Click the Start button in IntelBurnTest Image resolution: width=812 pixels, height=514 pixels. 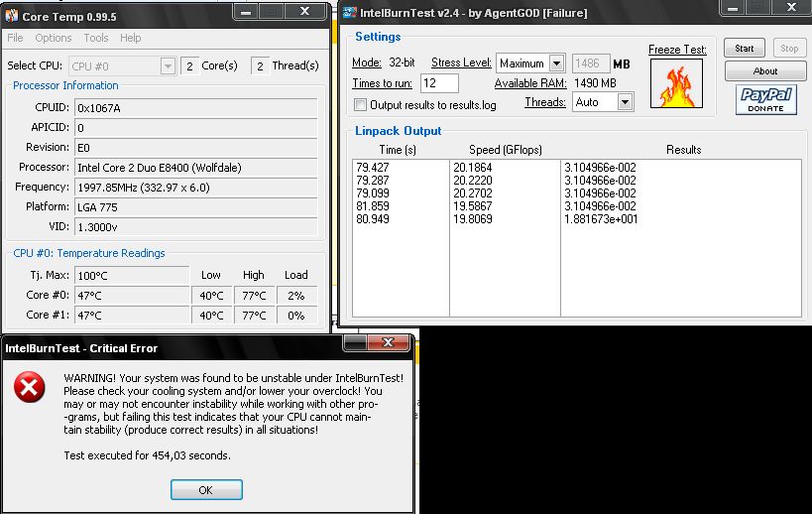point(745,49)
